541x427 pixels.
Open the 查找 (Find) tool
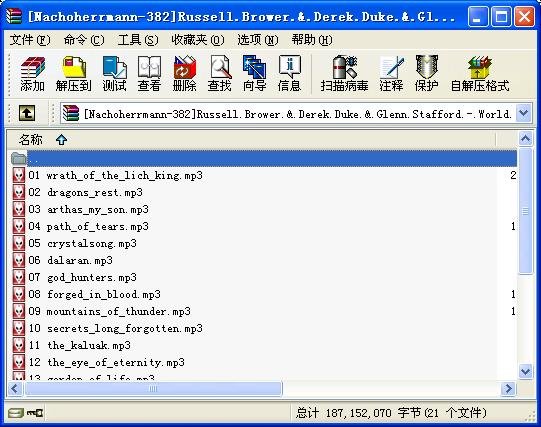220,74
